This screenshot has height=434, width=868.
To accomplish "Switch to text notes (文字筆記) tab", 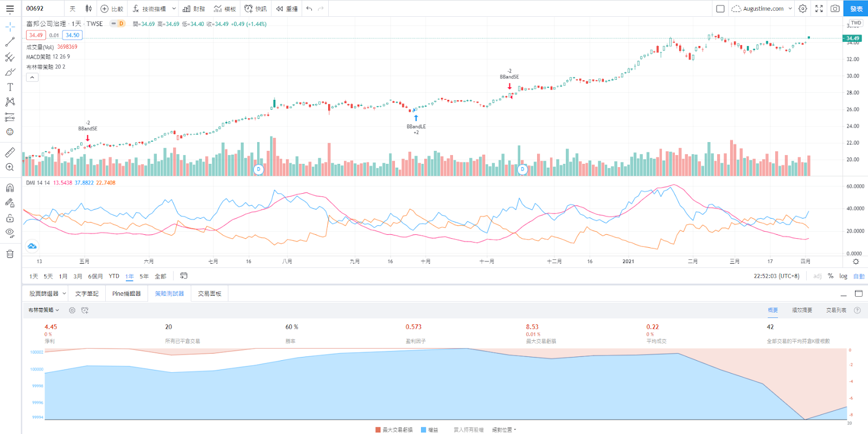I will click(87, 293).
